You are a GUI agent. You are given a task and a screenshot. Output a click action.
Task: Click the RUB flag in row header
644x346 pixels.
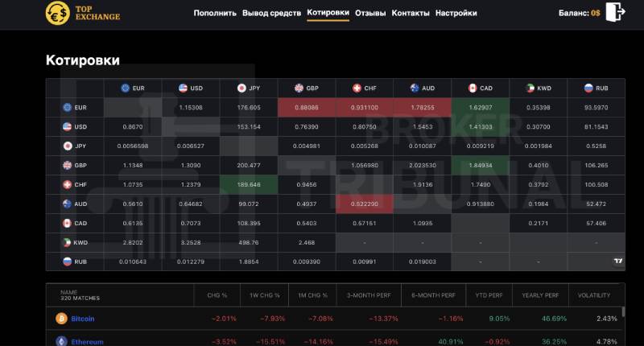(68, 261)
